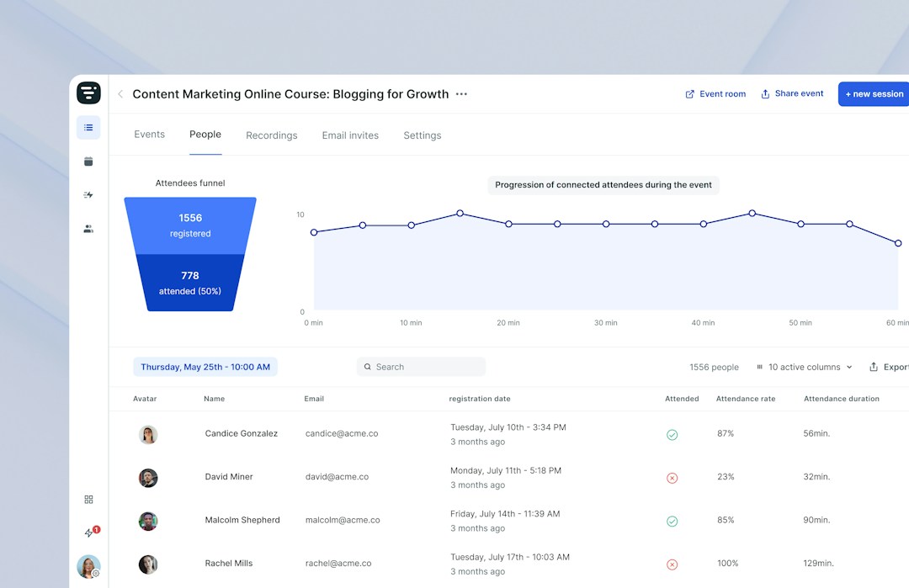Sort by the Attendance rate column header
909x588 pixels.
point(746,399)
